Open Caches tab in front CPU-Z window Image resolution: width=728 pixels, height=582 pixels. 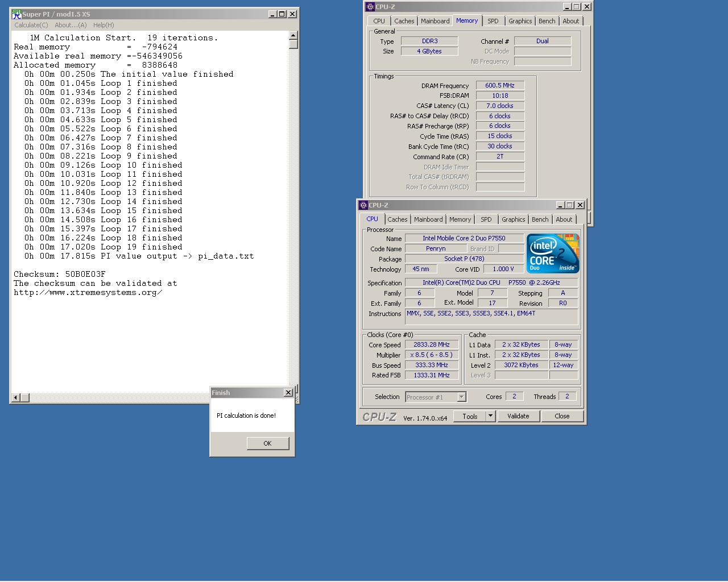[x=398, y=219]
